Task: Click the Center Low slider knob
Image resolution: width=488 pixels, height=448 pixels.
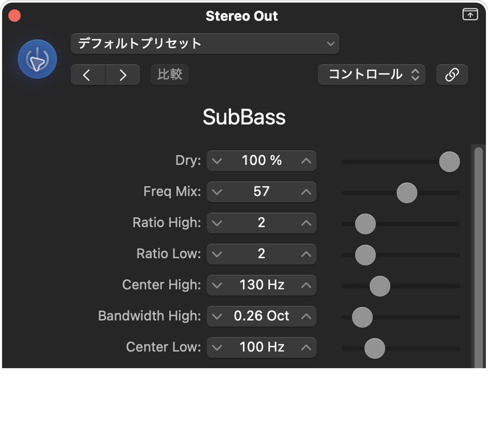Action: (375, 348)
